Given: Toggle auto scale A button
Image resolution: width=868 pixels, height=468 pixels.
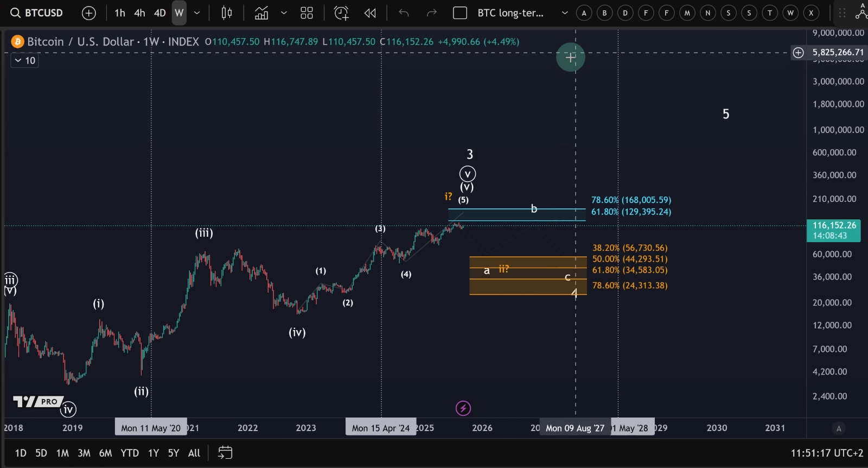Looking at the screenshot, I should pyautogui.click(x=838, y=428).
